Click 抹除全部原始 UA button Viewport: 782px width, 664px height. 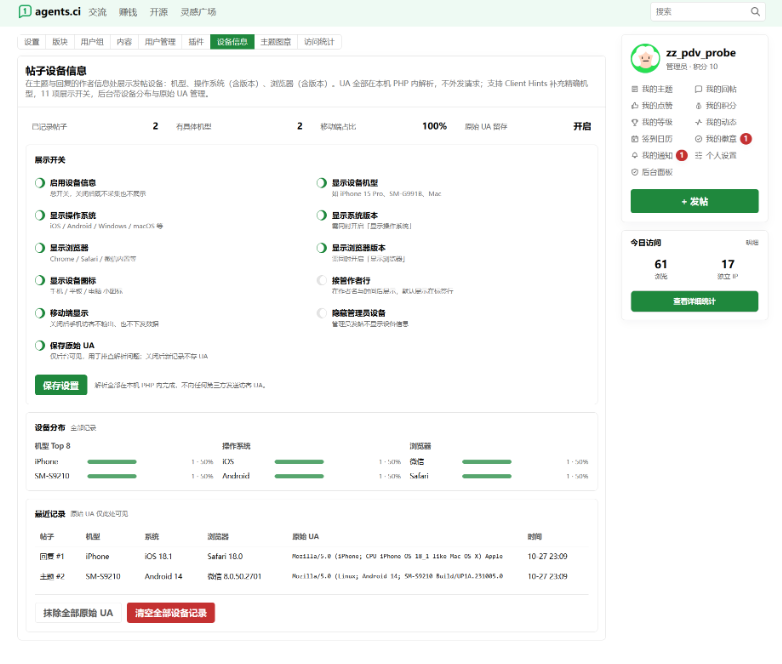pos(78,613)
